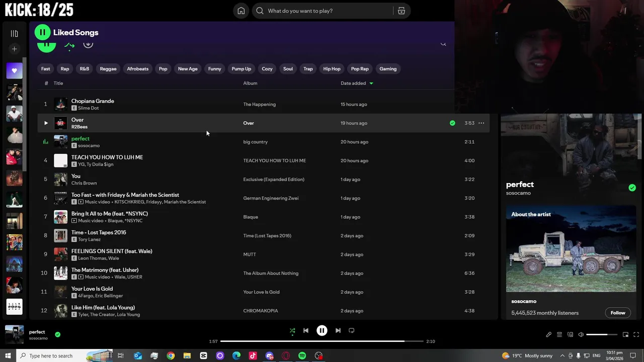
Task: Open lyrics microphone icon in player bar
Action: pyautogui.click(x=548, y=335)
